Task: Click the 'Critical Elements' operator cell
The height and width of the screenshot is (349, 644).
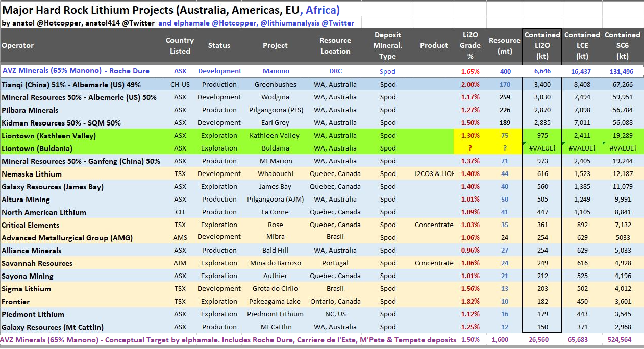Action: tap(30, 225)
